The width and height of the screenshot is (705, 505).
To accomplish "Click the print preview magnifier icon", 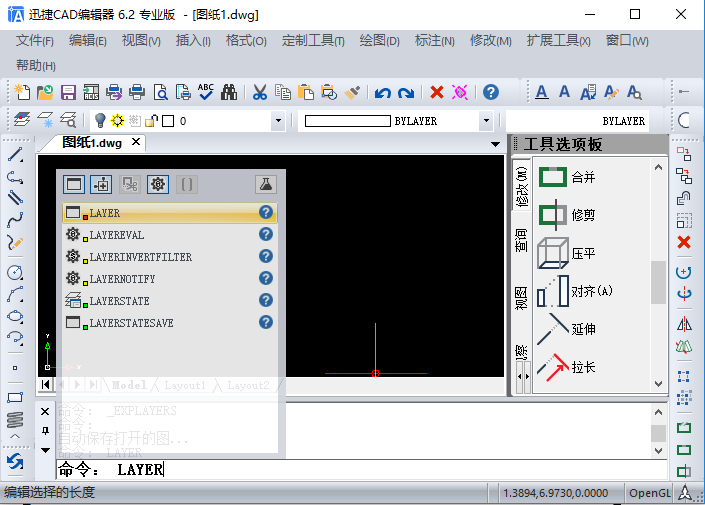I will [161, 92].
